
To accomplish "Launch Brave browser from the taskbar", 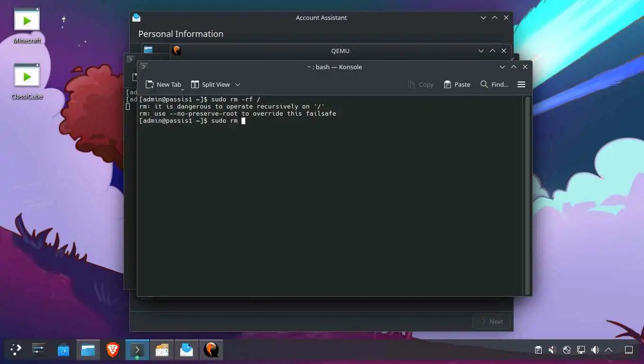I will click(x=113, y=350).
